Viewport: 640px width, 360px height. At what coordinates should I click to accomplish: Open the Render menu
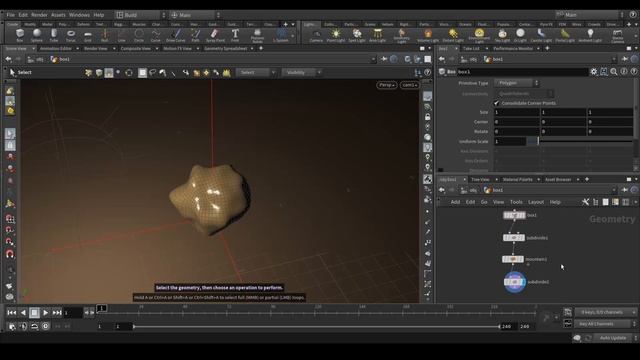click(39, 15)
